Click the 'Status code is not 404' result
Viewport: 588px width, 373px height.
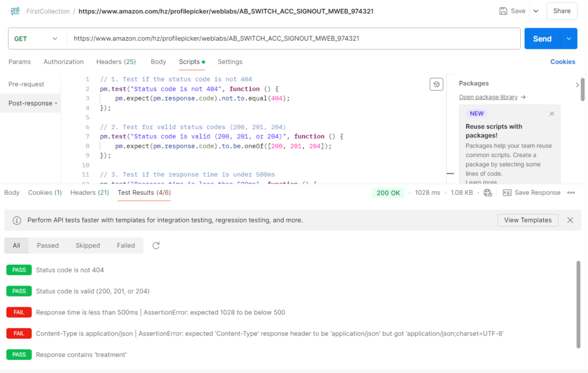69,270
